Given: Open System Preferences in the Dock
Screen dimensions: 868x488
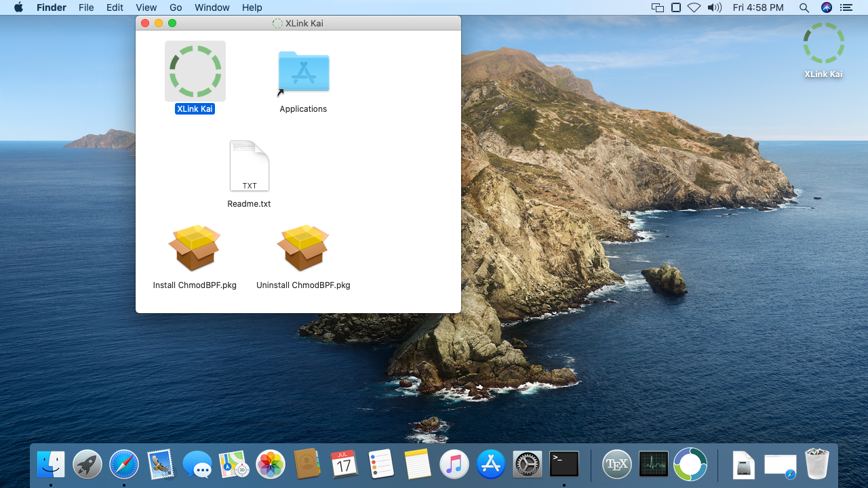Looking at the screenshot, I should (528, 465).
